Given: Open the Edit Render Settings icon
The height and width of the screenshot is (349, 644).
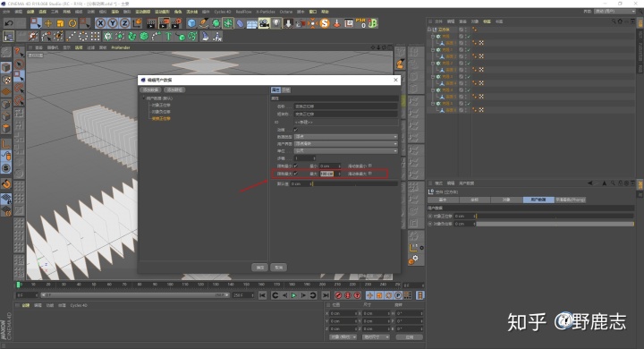Looking at the screenshot, I should 176,23.
